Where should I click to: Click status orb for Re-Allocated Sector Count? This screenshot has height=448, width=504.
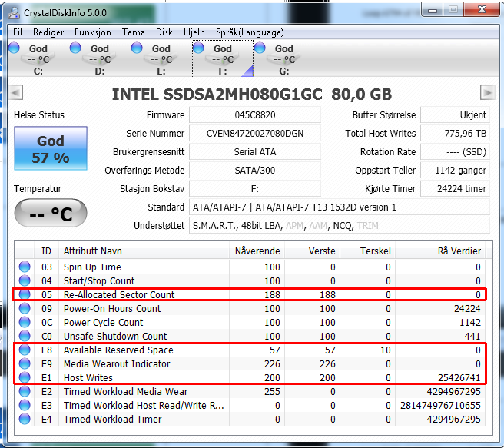[x=25, y=294]
